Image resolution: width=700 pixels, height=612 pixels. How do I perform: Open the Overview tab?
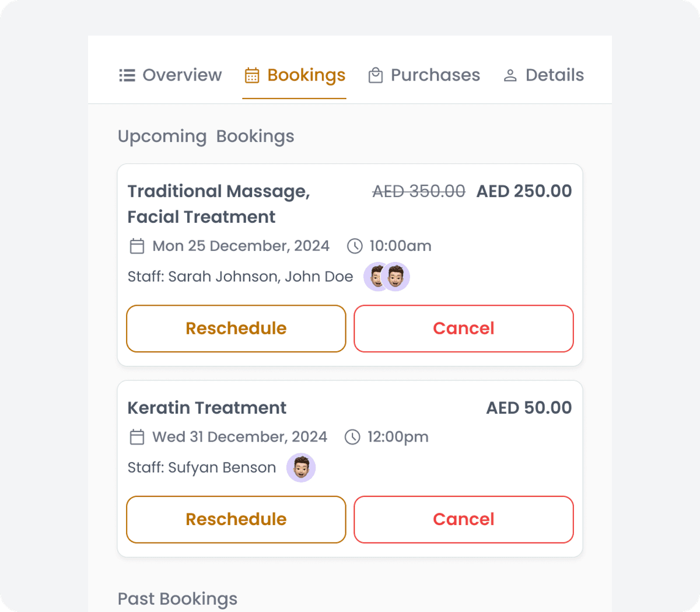pos(181,75)
